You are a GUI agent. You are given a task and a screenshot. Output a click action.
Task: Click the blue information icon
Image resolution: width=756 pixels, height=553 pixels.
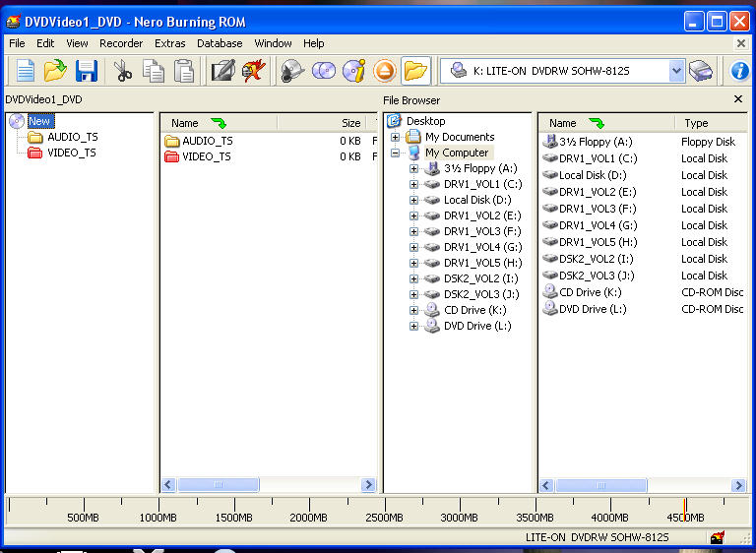tap(739, 71)
